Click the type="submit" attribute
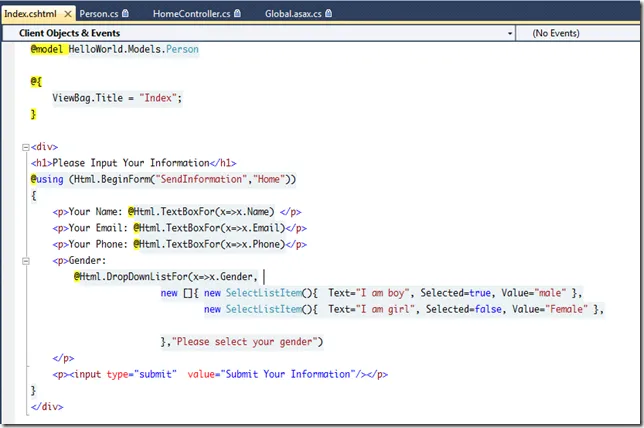644x428 pixels. tap(142, 375)
